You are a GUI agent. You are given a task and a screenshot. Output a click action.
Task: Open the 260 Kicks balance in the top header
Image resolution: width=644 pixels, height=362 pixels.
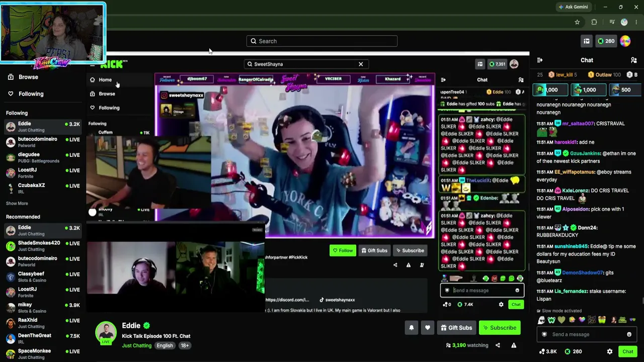(x=606, y=41)
